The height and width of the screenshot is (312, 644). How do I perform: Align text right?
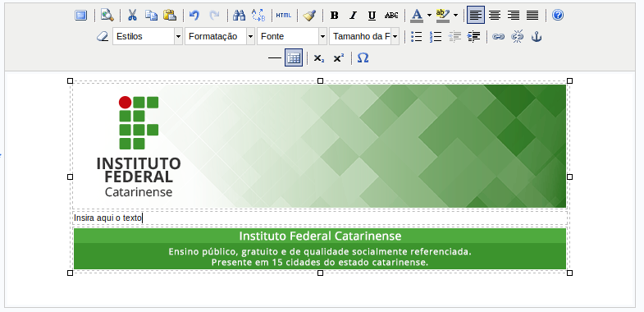coord(514,16)
